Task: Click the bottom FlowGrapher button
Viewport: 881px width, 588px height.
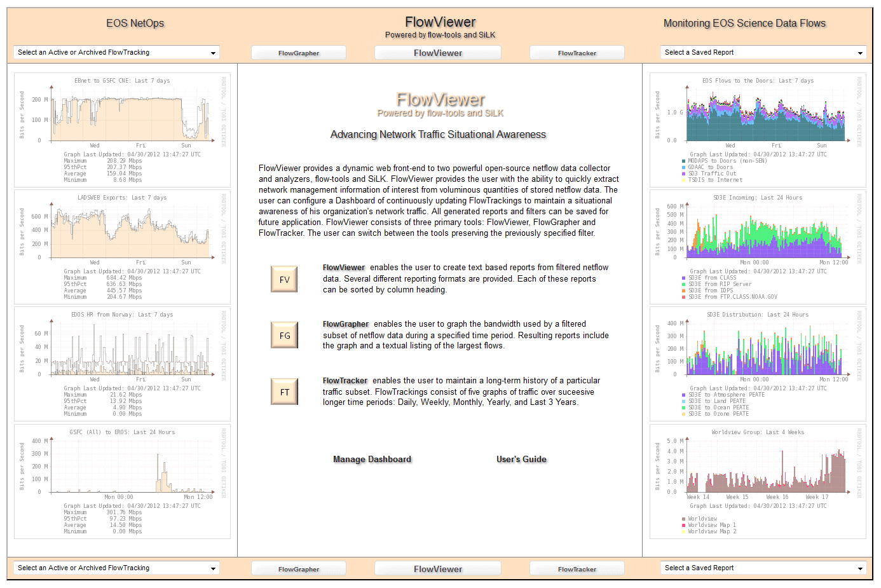Action: [299, 568]
